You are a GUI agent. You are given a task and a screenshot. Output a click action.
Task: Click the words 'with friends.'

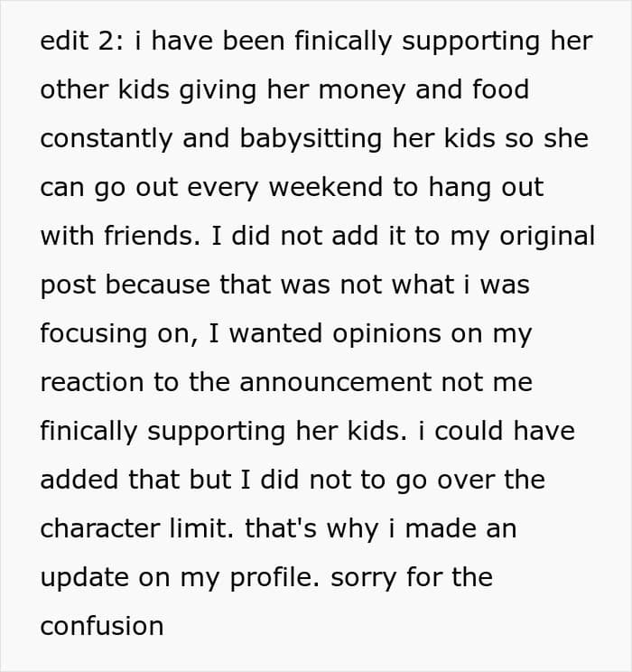click(x=120, y=236)
